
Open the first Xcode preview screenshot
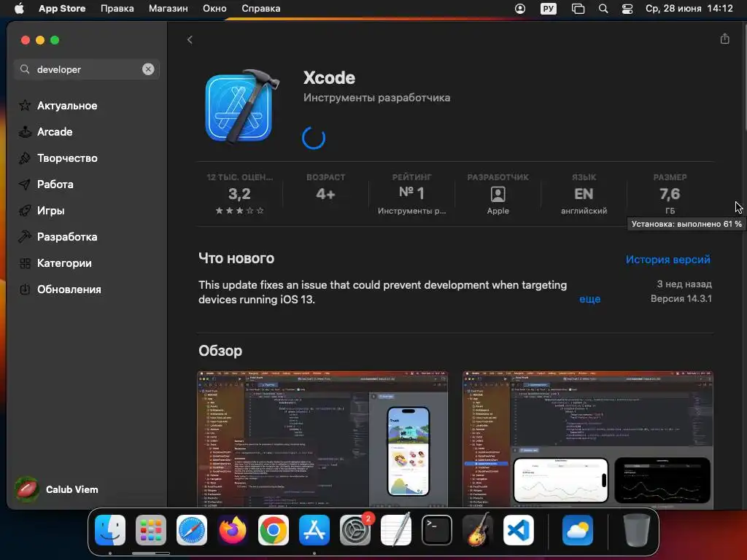pos(322,439)
